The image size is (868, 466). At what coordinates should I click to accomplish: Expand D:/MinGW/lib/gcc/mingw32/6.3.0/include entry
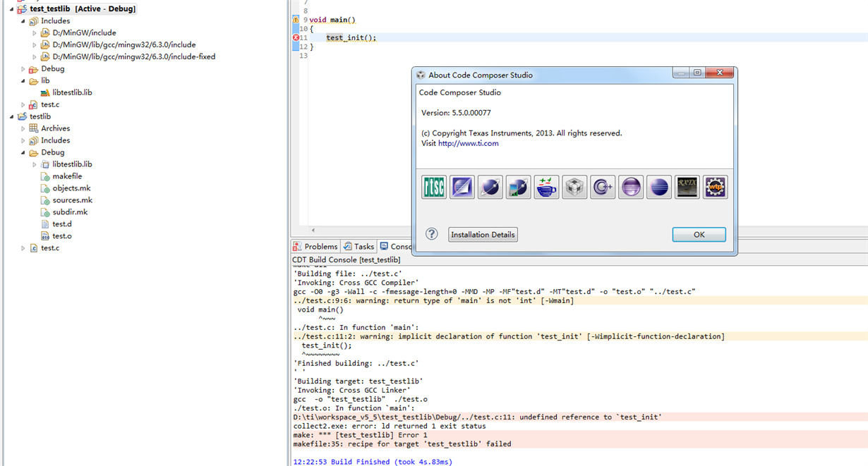(35, 45)
